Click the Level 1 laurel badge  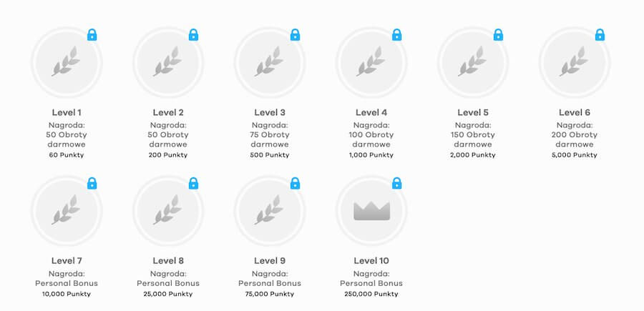point(67,62)
